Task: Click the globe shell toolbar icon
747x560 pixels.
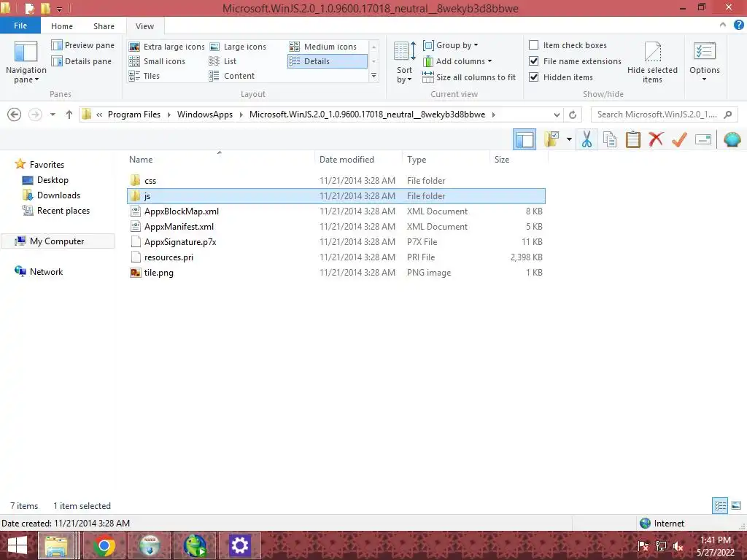Action: pos(732,139)
